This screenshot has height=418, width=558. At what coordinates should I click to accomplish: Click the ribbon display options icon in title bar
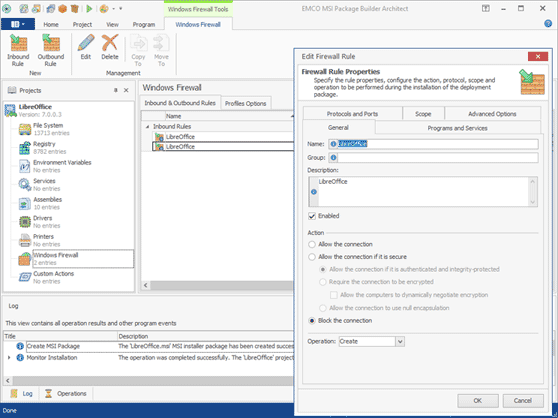click(486, 8)
